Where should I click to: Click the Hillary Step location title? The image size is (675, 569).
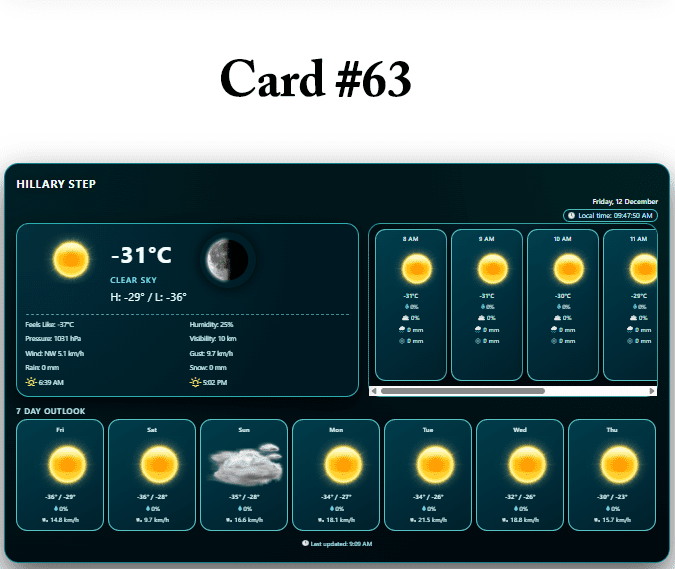pyautogui.click(x=56, y=184)
